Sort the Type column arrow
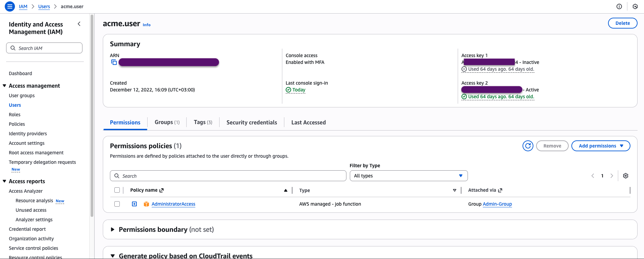 (455, 190)
